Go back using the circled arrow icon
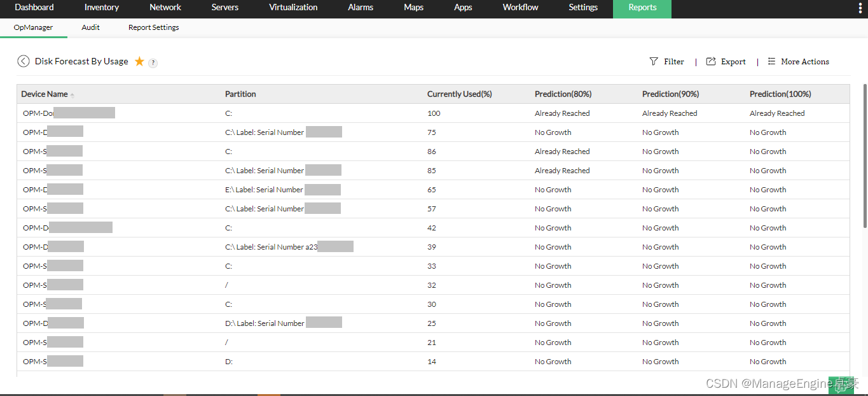 (x=24, y=61)
